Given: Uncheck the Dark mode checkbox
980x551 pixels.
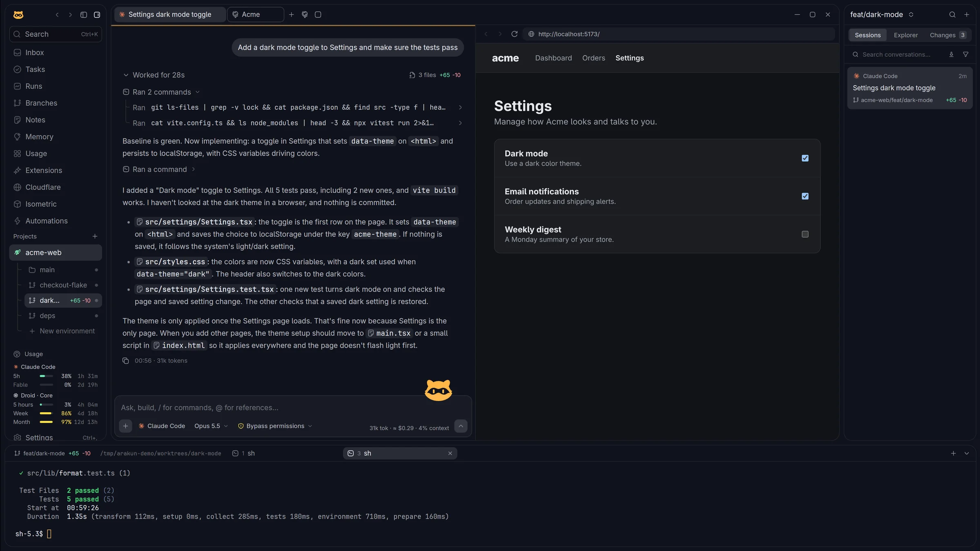Looking at the screenshot, I should click(805, 158).
